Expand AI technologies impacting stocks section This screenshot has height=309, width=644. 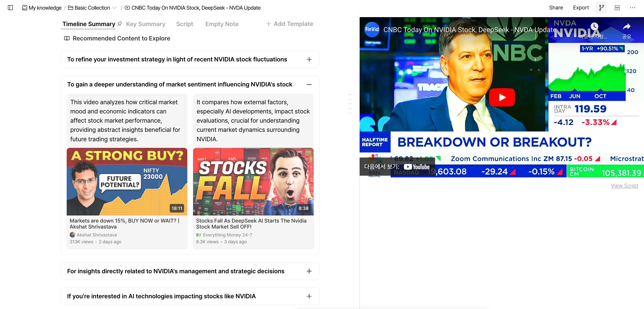[309, 296]
